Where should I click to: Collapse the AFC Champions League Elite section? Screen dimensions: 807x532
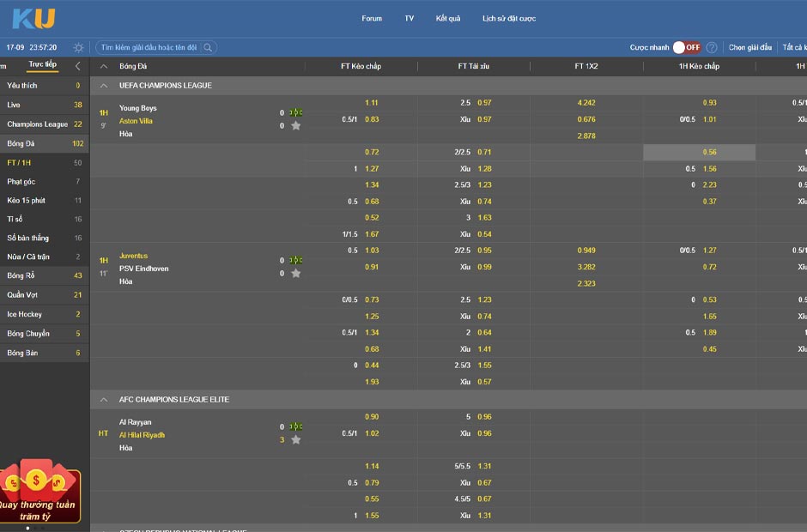(x=104, y=400)
